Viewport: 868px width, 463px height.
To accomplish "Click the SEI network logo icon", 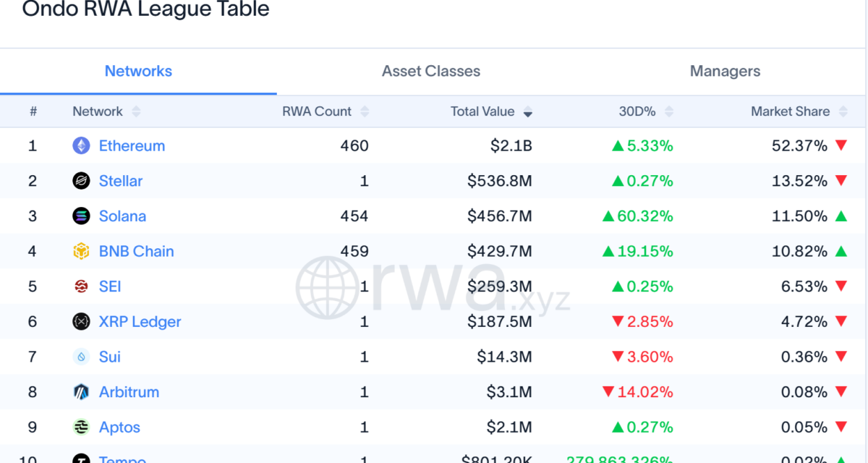I will point(81,286).
